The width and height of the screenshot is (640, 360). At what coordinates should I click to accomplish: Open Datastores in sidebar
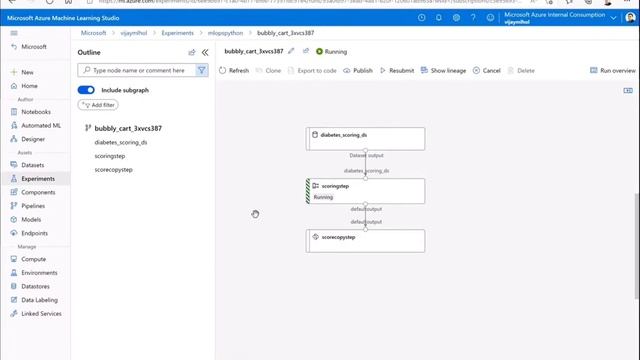30,287
